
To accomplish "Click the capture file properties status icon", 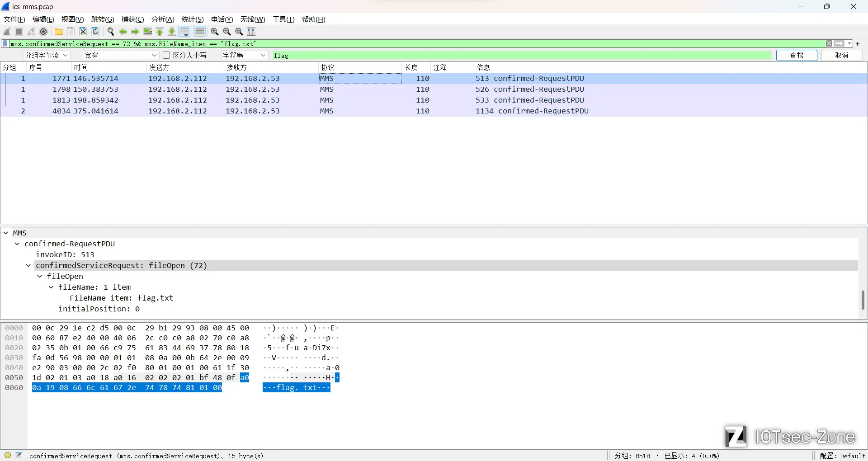I will point(19,455).
